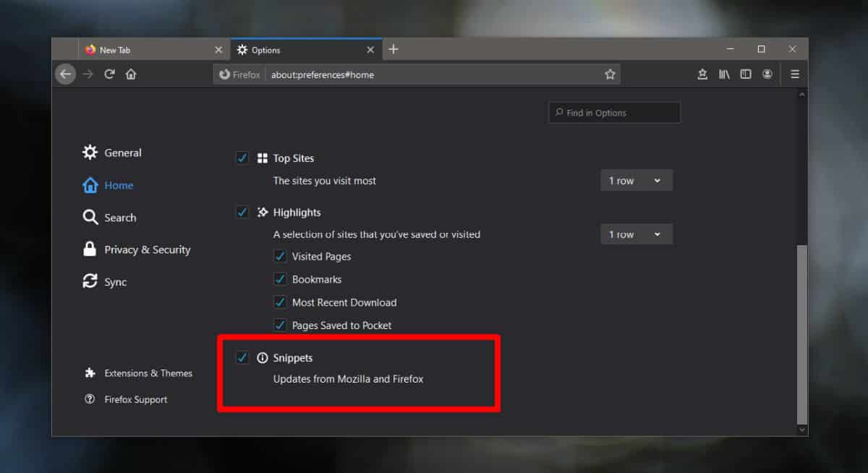Click the Highlights sparkle icon

point(263,213)
